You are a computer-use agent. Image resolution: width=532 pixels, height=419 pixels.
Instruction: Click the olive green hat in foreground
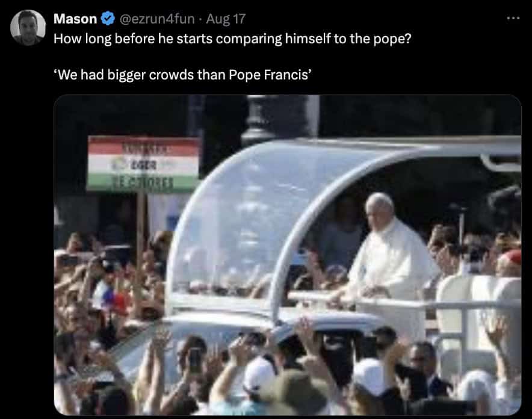tap(294, 392)
